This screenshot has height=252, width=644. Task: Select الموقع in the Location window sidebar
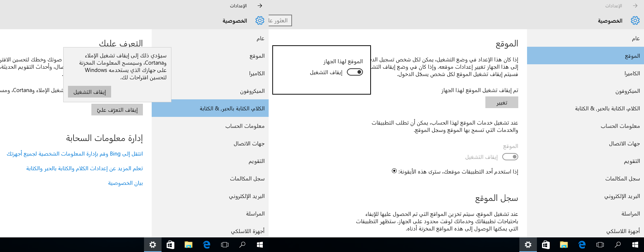click(586, 56)
